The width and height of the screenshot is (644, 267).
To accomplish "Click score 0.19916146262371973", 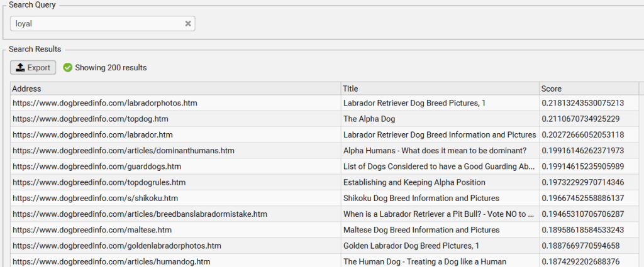I will pos(583,151).
